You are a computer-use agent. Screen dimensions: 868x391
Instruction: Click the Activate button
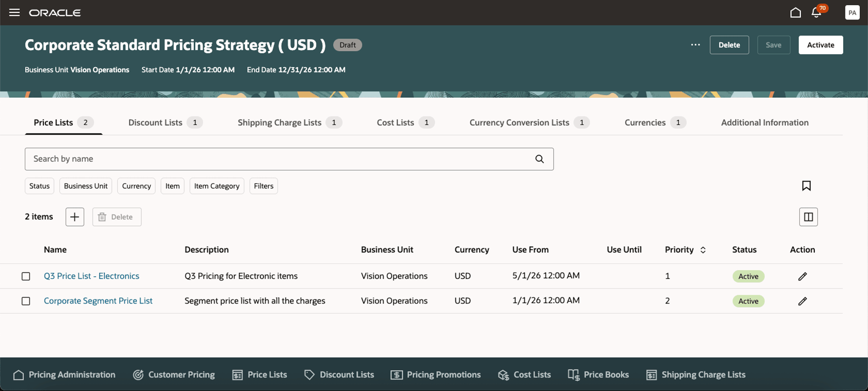[x=821, y=45]
